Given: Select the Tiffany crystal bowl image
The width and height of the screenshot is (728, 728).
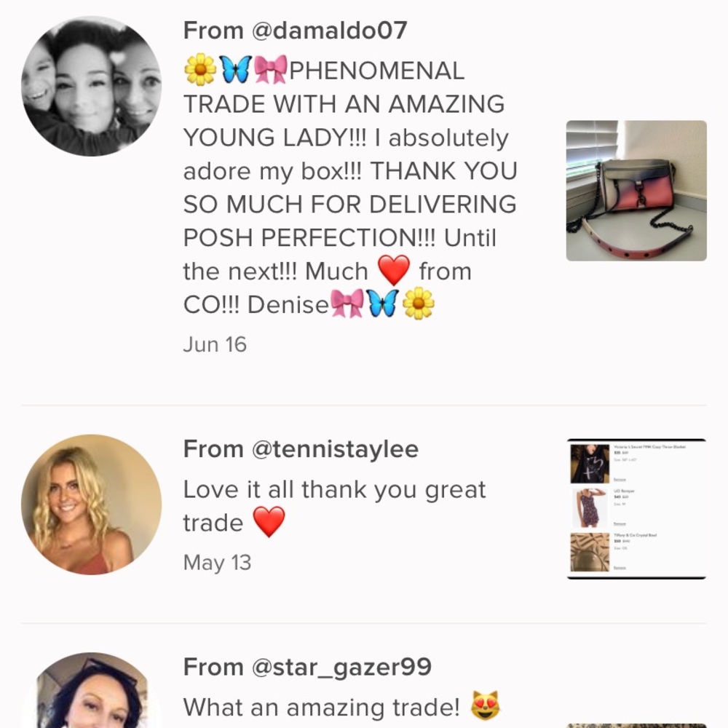Looking at the screenshot, I should (x=590, y=553).
